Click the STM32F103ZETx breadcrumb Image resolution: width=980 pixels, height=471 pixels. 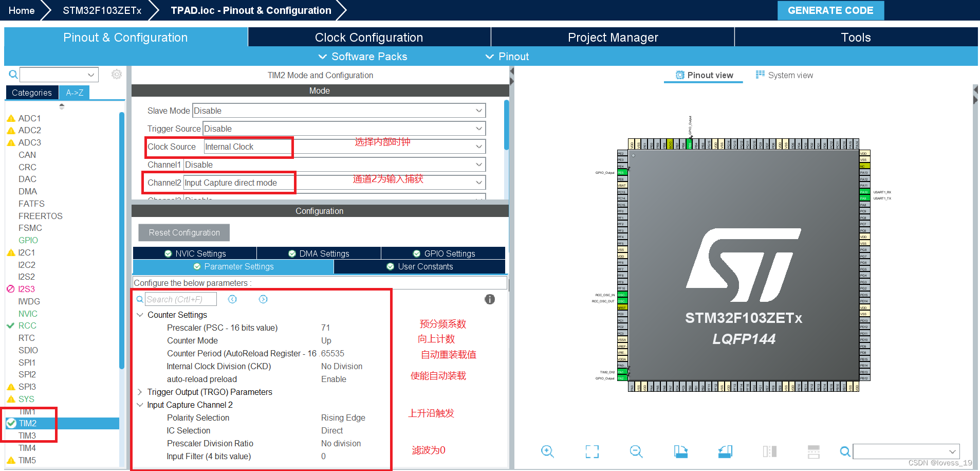tap(102, 10)
